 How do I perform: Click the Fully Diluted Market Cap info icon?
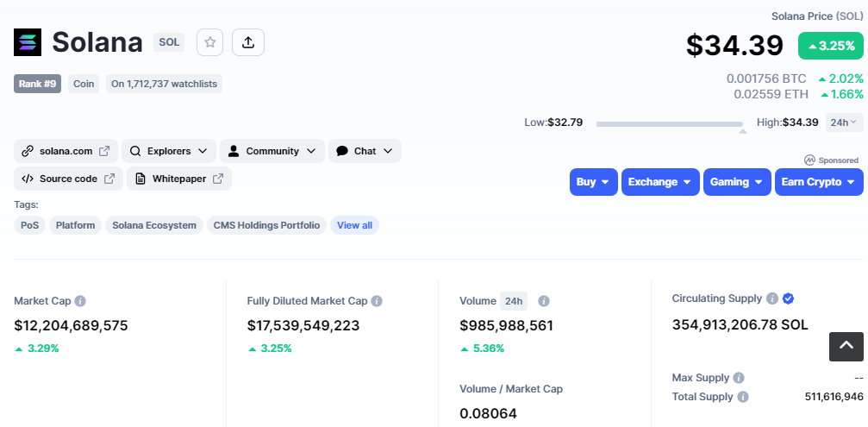[x=377, y=301]
